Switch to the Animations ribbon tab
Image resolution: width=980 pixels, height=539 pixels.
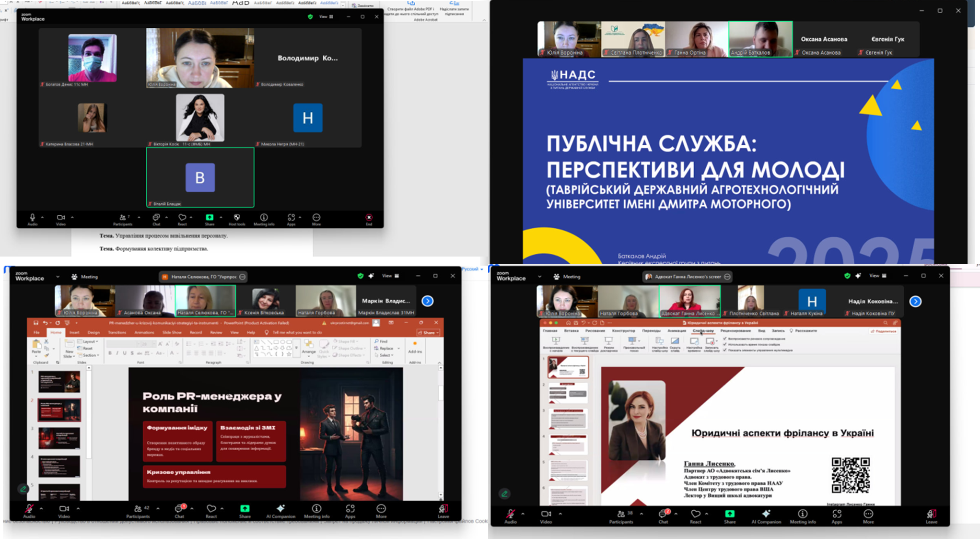point(144,332)
